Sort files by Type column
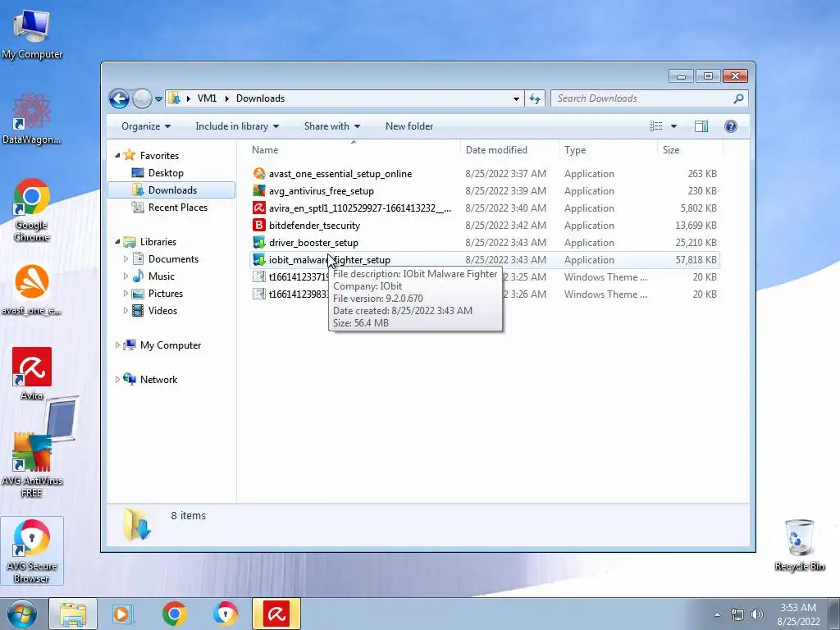 tap(608, 150)
